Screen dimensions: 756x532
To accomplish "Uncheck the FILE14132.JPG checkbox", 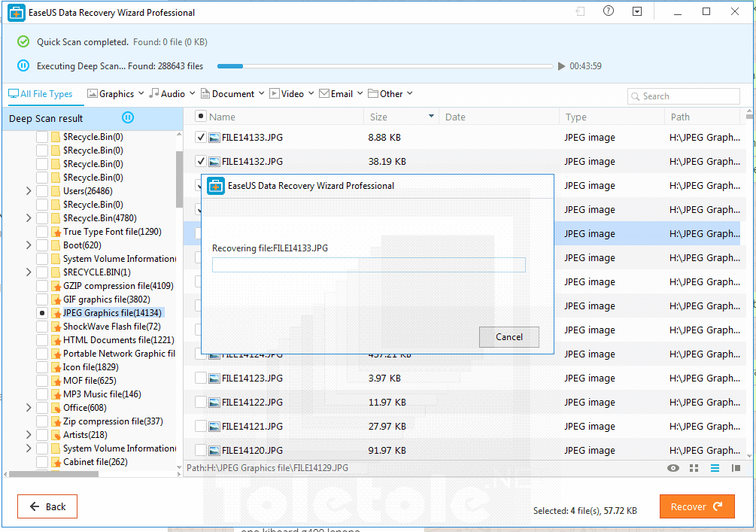I will 201,161.
